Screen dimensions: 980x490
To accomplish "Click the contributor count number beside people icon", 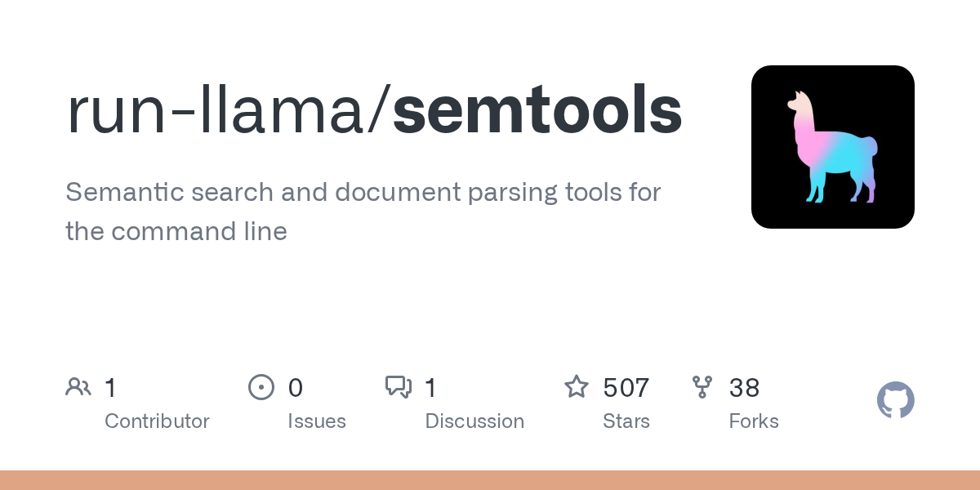I will [x=110, y=387].
